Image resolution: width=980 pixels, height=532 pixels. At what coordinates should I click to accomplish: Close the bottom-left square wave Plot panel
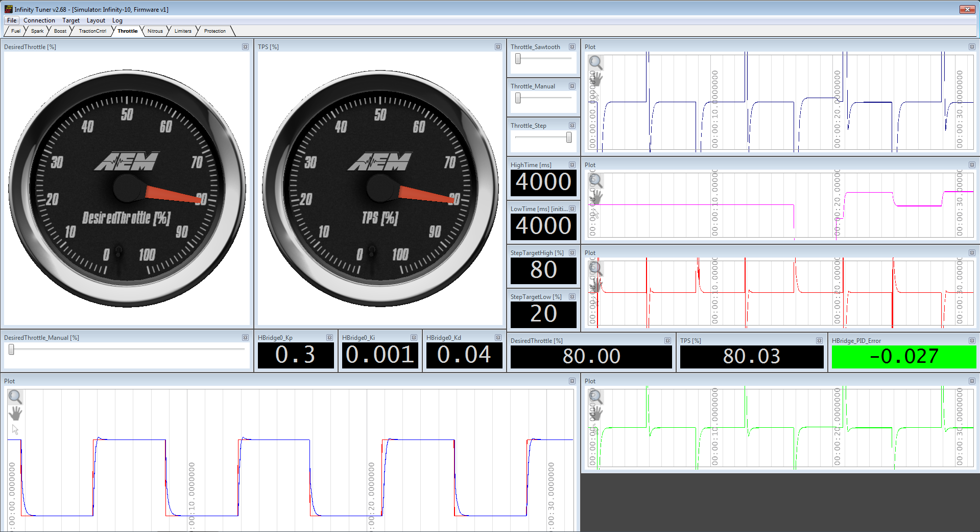[x=572, y=381]
